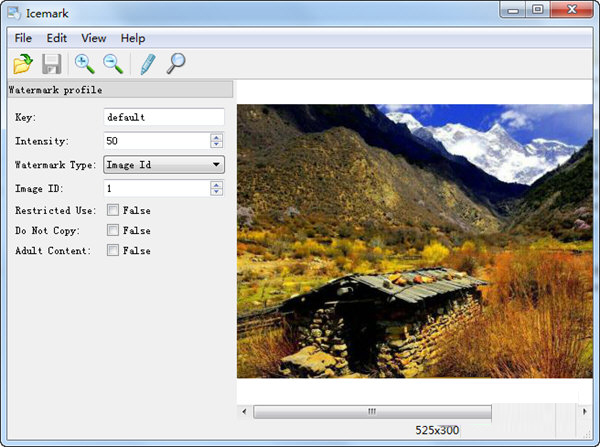The height and width of the screenshot is (447, 600).
Task: Close the Icemark window
Action: pyautogui.click(x=572, y=10)
